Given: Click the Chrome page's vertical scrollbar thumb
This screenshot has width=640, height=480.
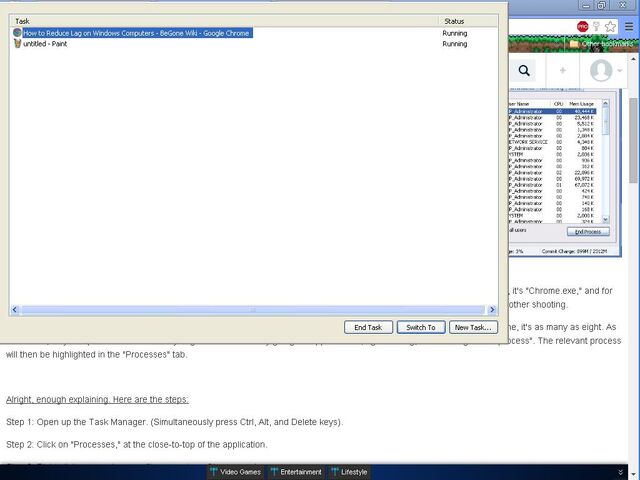Looking at the screenshot, I should [x=633, y=140].
